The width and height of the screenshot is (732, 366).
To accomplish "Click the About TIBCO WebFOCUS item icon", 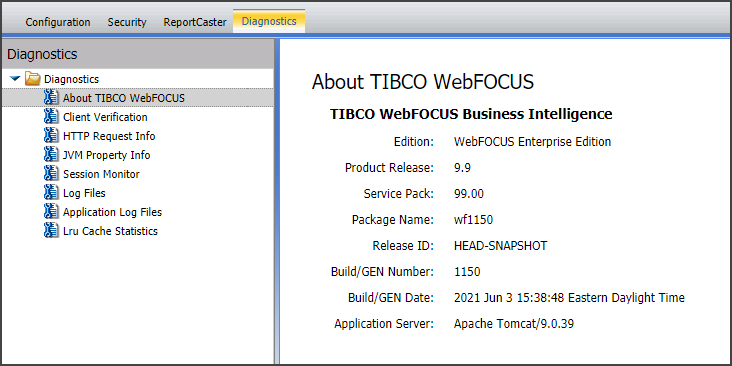I will pyautogui.click(x=51, y=98).
